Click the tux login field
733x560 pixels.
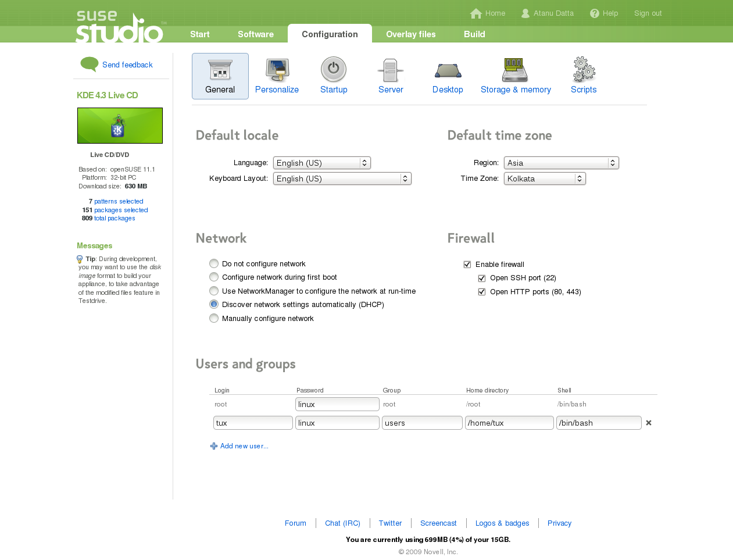tap(253, 423)
